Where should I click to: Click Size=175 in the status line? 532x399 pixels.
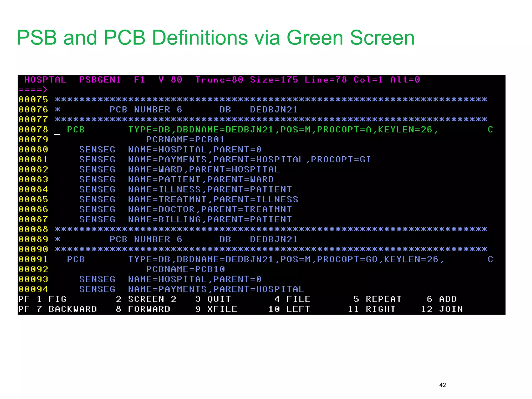click(x=274, y=79)
